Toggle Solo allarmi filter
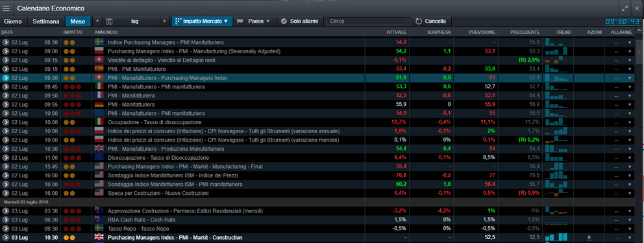644x243 pixels. click(300, 21)
